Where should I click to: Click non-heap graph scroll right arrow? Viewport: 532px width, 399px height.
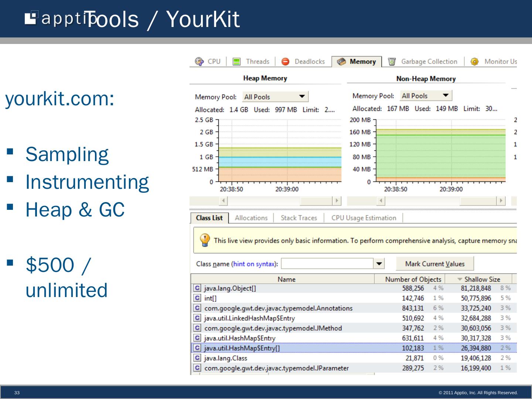(501, 201)
